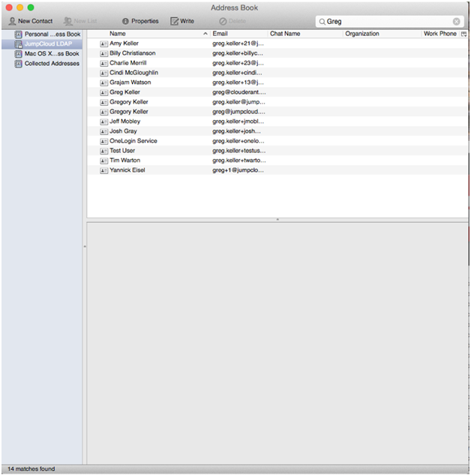The height and width of the screenshot is (476, 471).
Task: Click the New Contact toolbar icon
Action: (12, 21)
